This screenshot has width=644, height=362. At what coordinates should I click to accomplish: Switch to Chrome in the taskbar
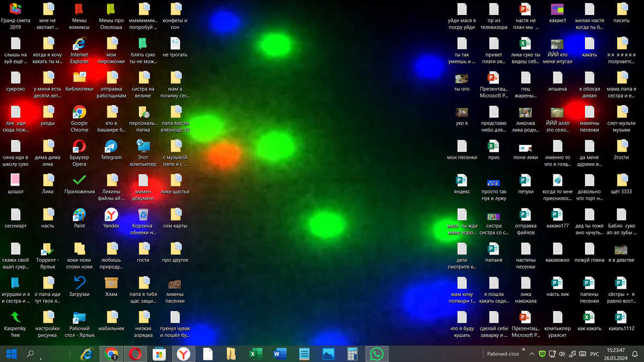[x=112, y=354]
